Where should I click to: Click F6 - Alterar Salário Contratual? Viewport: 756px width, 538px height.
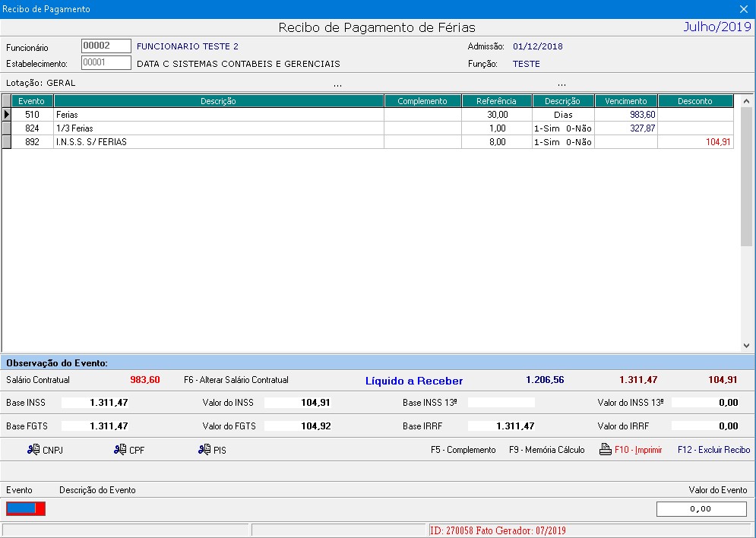[236, 380]
